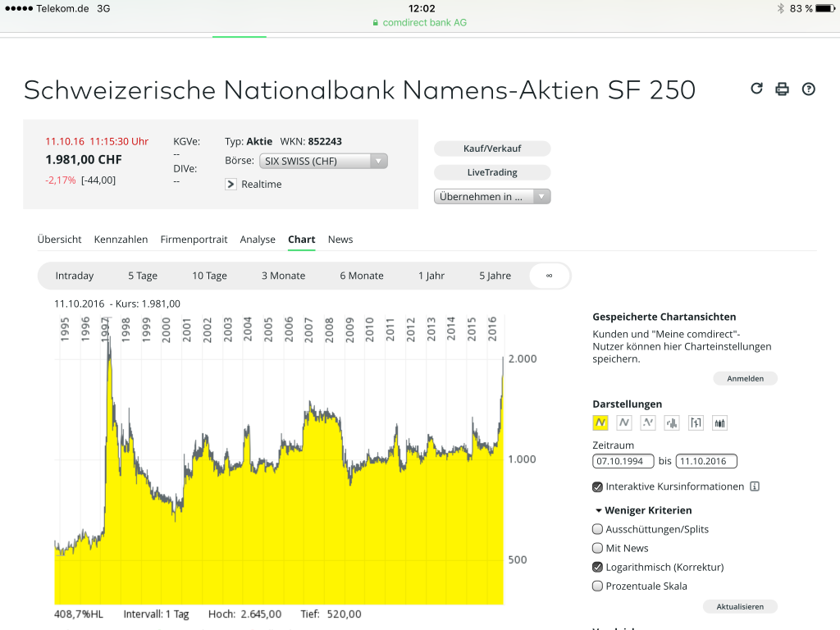
Task: Disable Logarithmisch (Korrektur) checkbox
Action: point(598,567)
